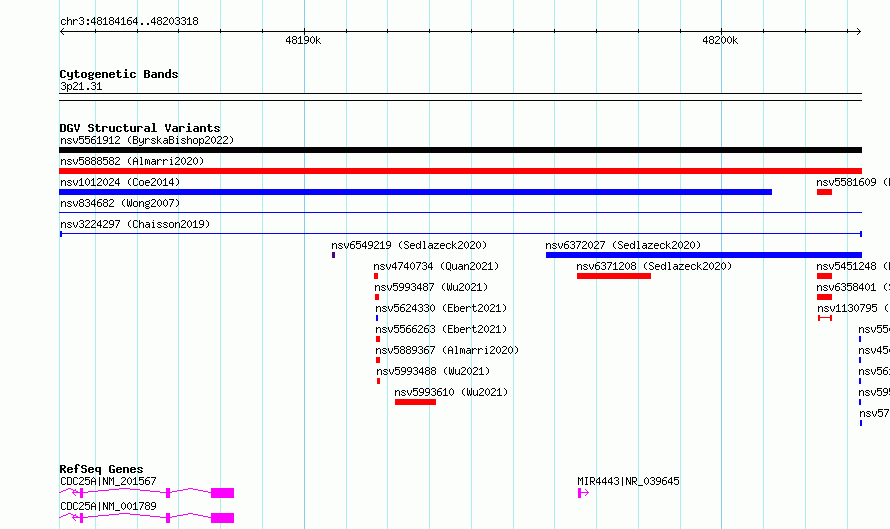Click the CDC25A NM_001789 middle exon tick

click(x=168, y=518)
